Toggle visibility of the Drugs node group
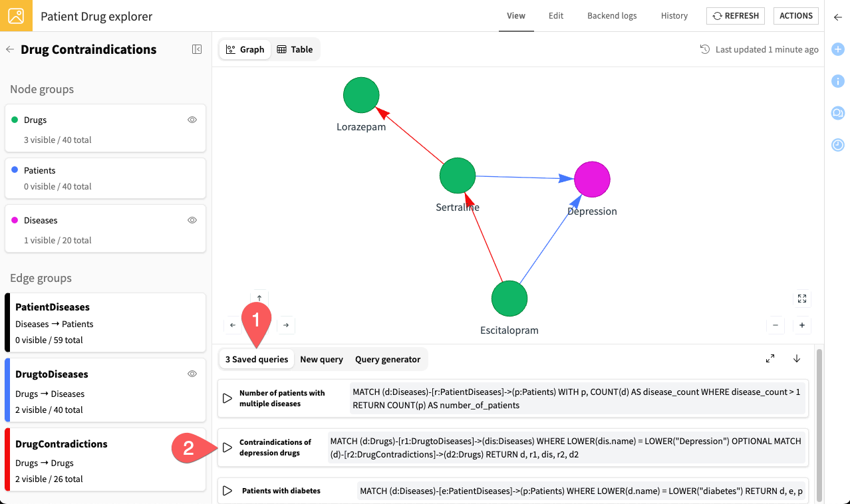 point(192,120)
